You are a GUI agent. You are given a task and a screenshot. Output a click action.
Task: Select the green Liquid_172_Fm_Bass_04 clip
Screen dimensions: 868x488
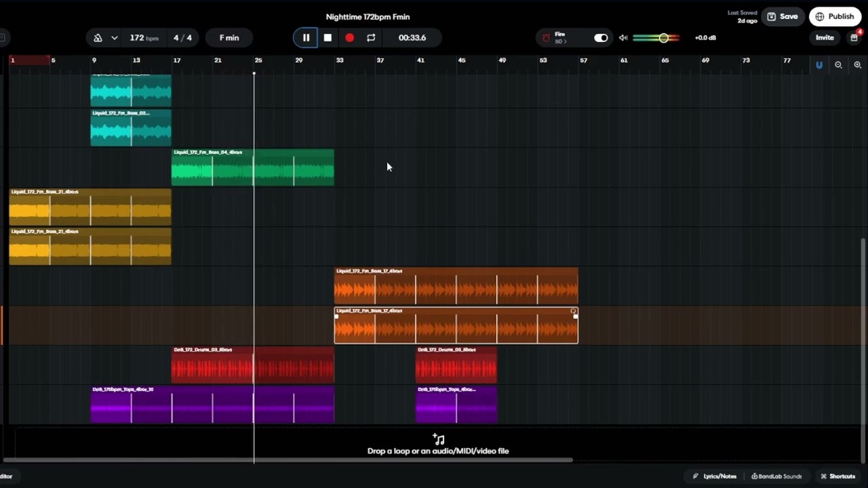point(252,167)
